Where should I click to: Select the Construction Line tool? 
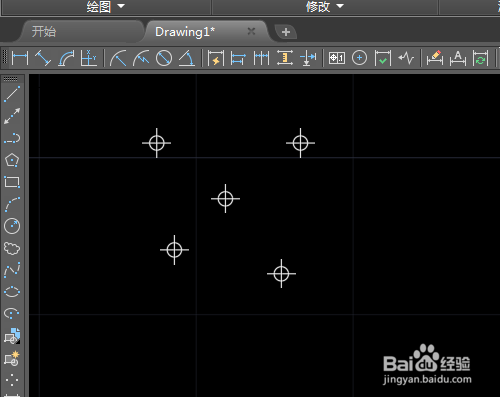tap(12, 116)
